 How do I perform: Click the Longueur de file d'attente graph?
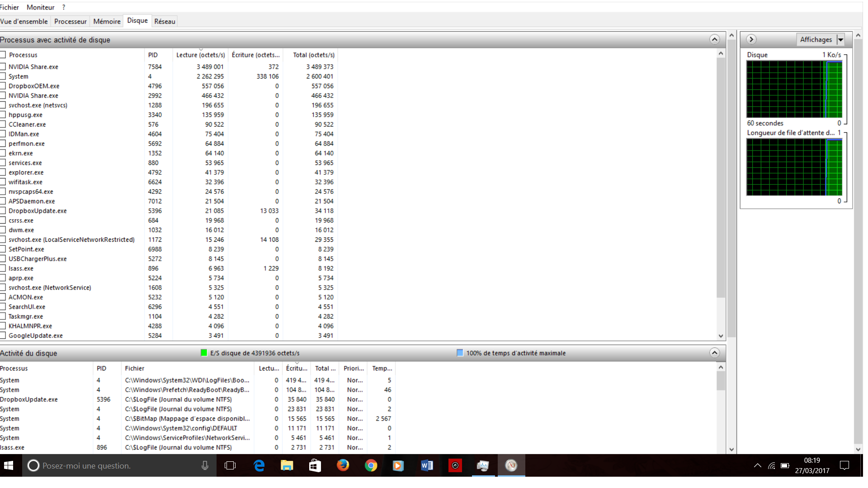[794, 167]
